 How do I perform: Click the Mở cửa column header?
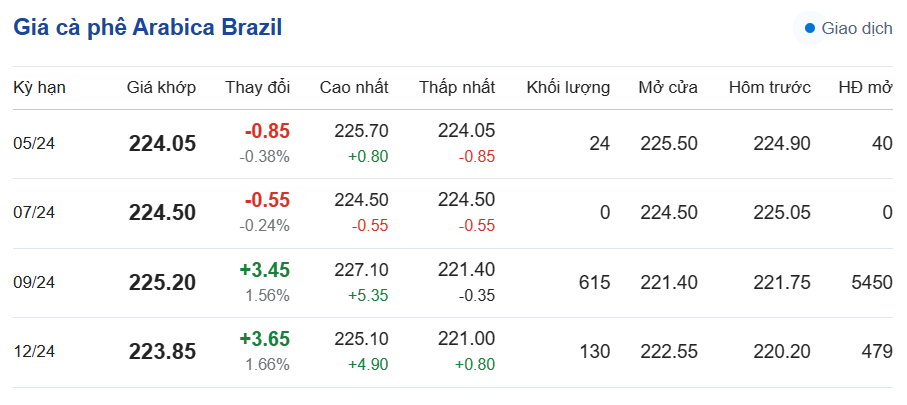[x=668, y=87]
